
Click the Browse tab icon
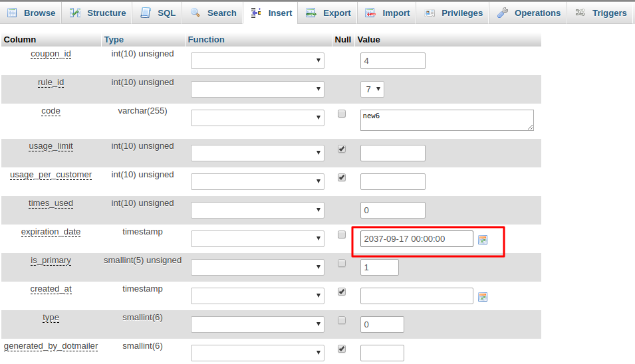12,13
